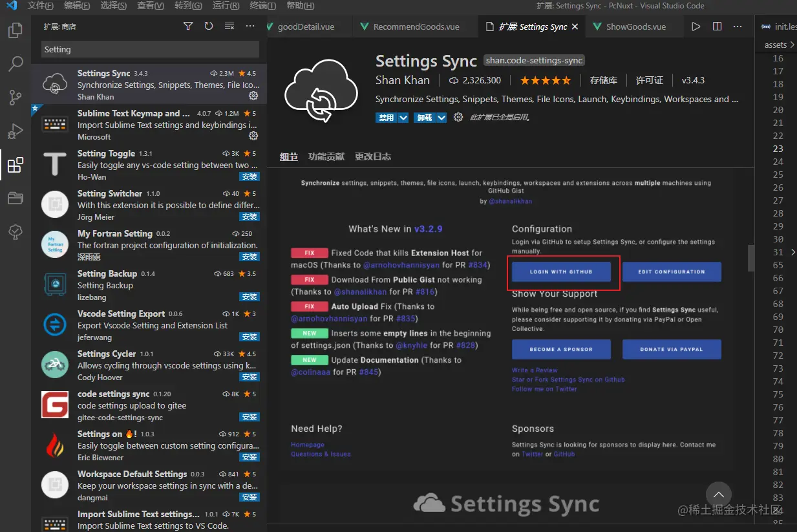This screenshot has width=797, height=532.
Task: Install the Setting Toggle extension
Action: click(x=250, y=176)
